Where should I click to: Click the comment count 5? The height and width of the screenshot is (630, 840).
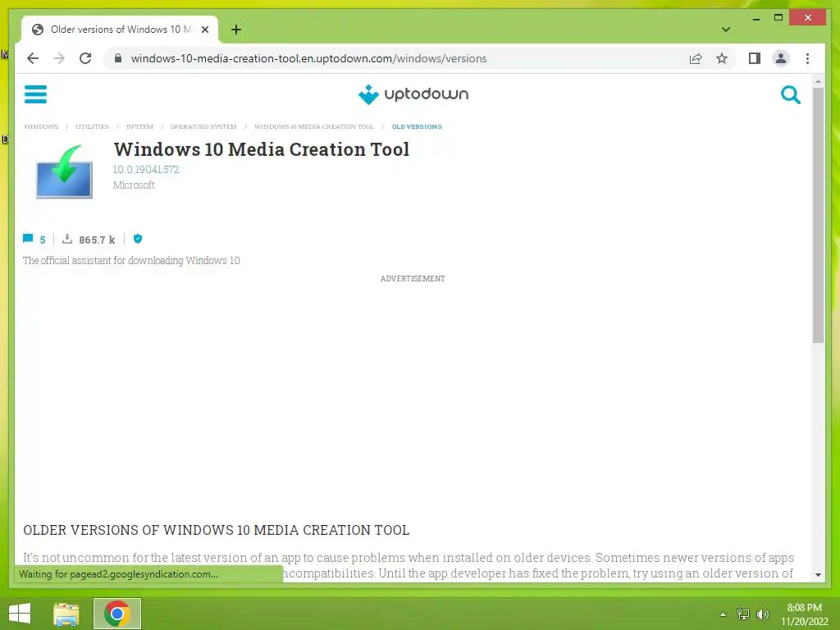coord(43,240)
